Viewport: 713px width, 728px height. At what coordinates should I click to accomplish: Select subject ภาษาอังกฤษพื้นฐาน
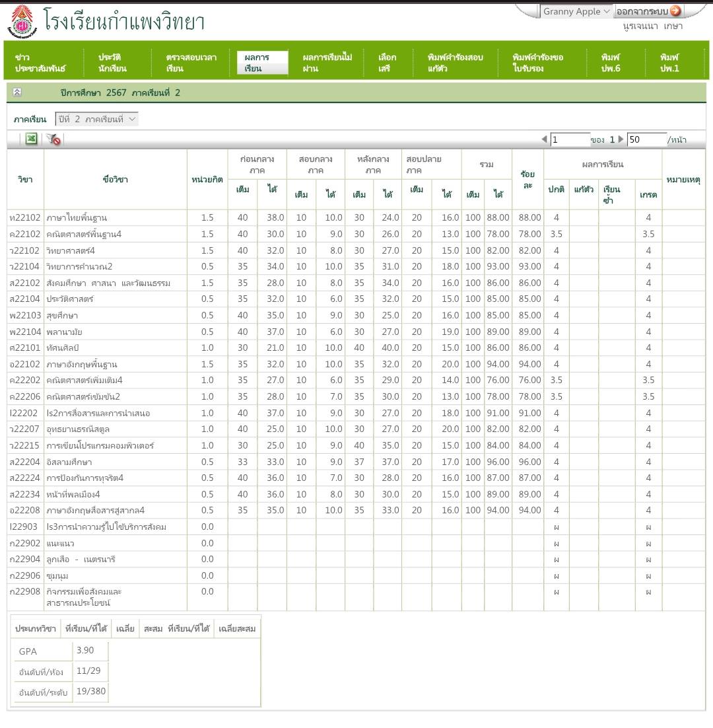(82, 365)
